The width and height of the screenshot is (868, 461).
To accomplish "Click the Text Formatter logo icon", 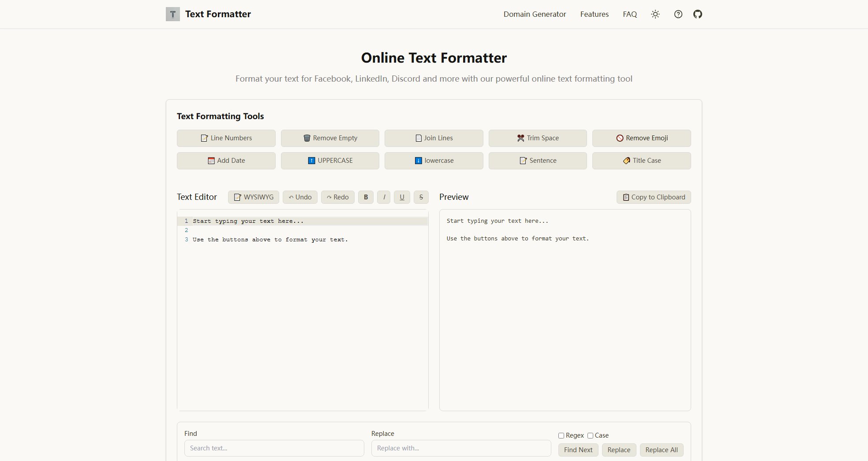I will (x=173, y=14).
